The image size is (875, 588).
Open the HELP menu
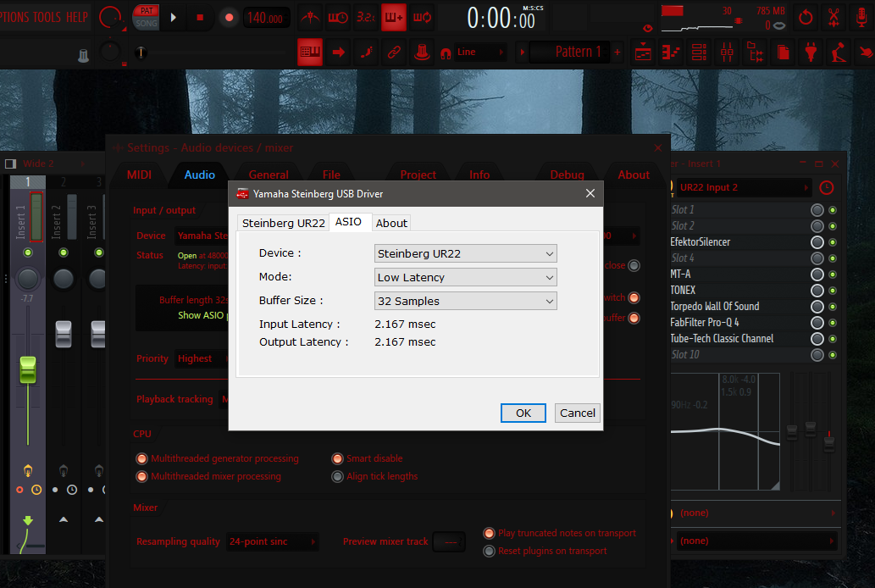pyautogui.click(x=77, y=17)
